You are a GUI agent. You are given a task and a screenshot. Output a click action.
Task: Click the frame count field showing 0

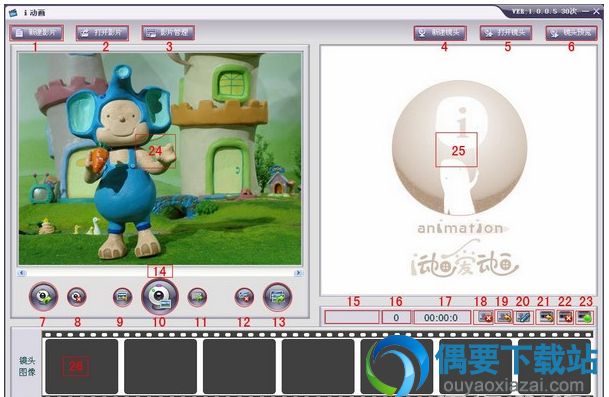[x=396, y=317]
